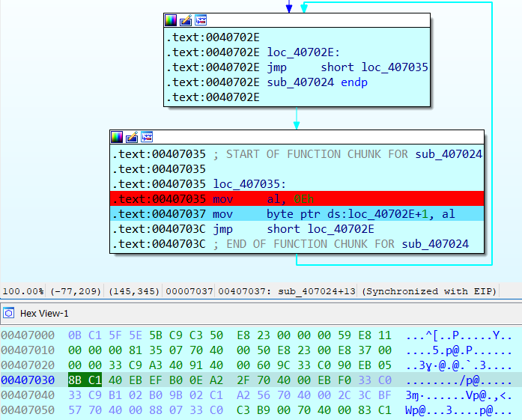Click sub_407024 in END OF FUNCTION CHUNK comment
522x420 pixels.
pyautogui.click(x=435, y=244)
